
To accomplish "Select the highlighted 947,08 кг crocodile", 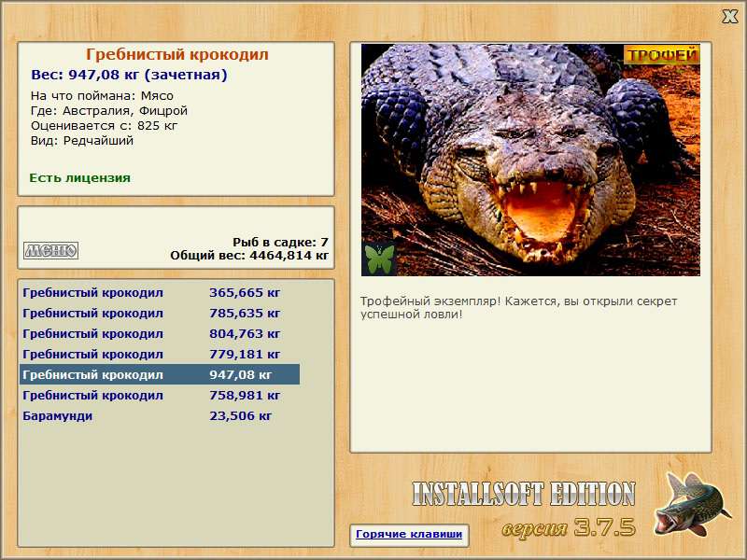I will 160,374.
